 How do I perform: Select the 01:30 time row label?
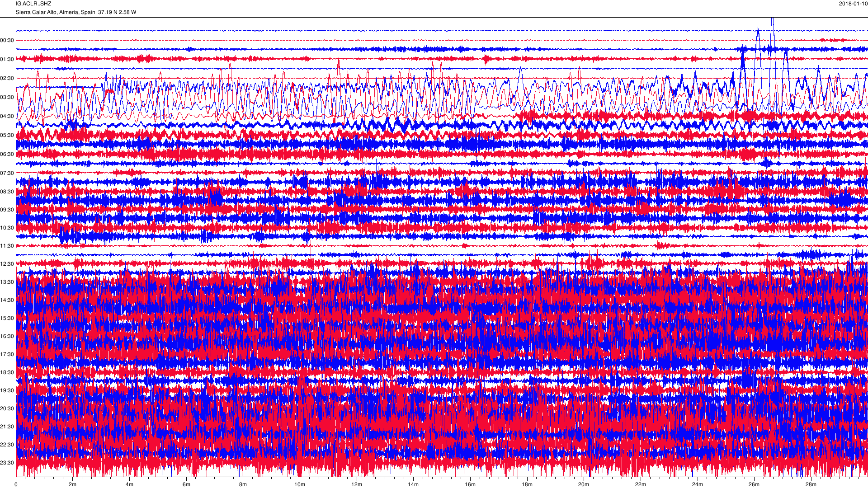(7, 60)
